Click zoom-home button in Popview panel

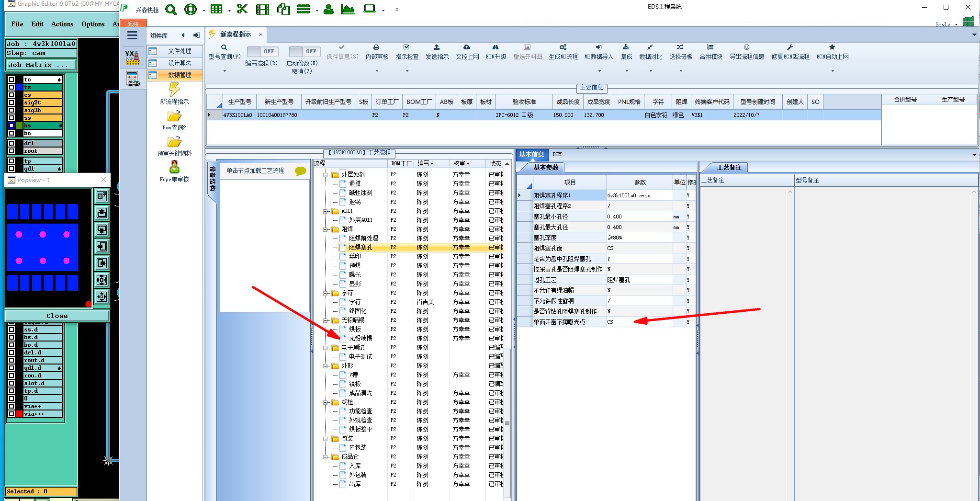coord(101,196)
